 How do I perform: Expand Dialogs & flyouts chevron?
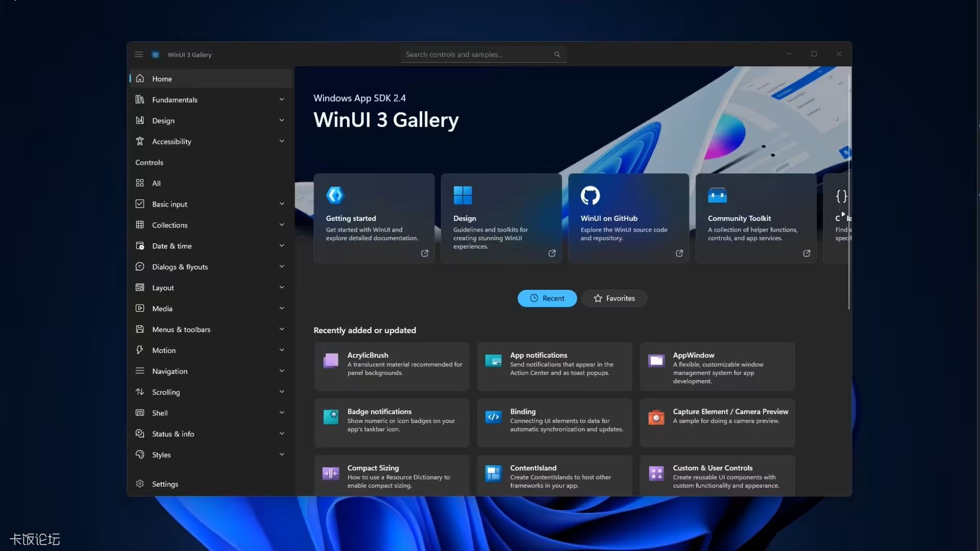point(282,267)
